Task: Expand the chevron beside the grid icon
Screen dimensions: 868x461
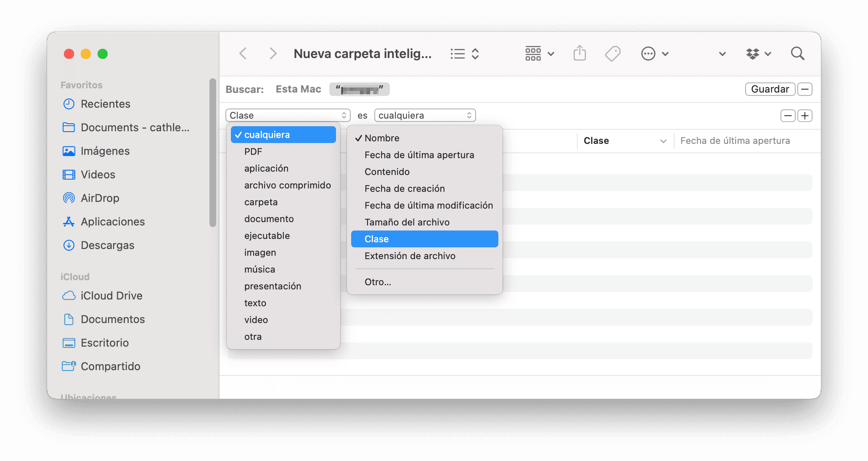Action: tap(551, 54)
